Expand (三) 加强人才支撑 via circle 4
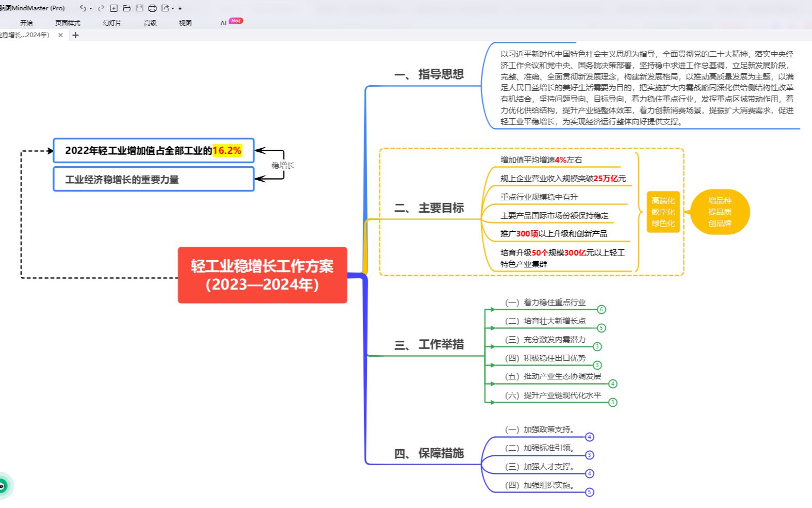812x508 pixels. (590, 474)
